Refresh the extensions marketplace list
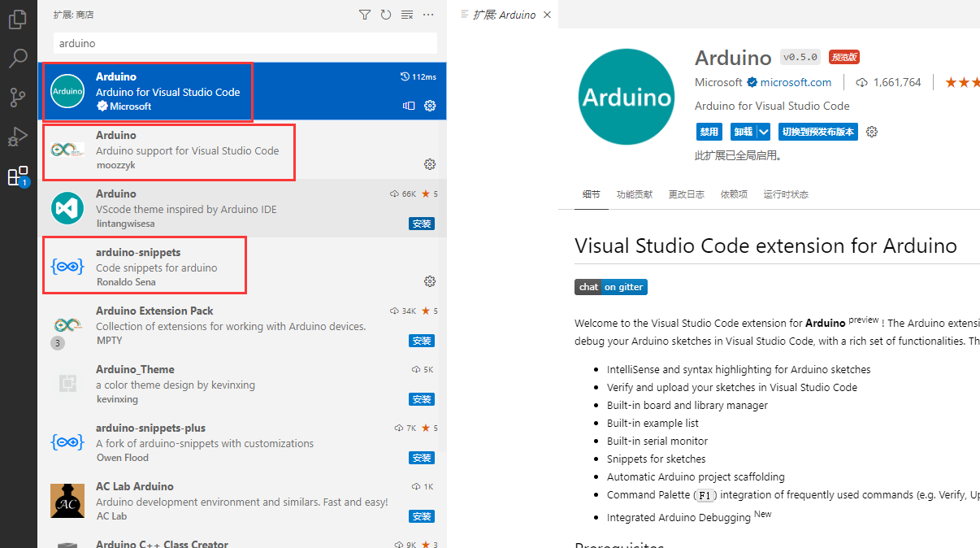The height and width of the screenshot is (548, 980). point(386,15)
